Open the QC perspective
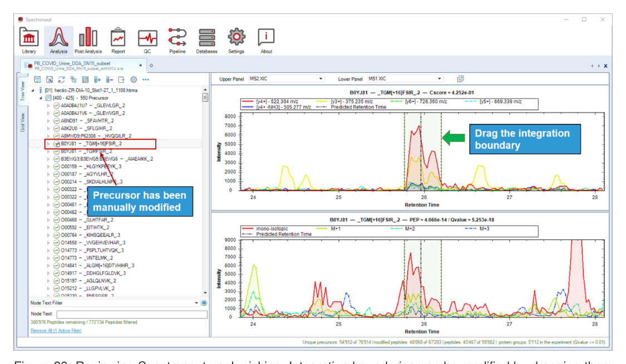The width and height of the screenshot is (626, 364). tap(147, 41)
